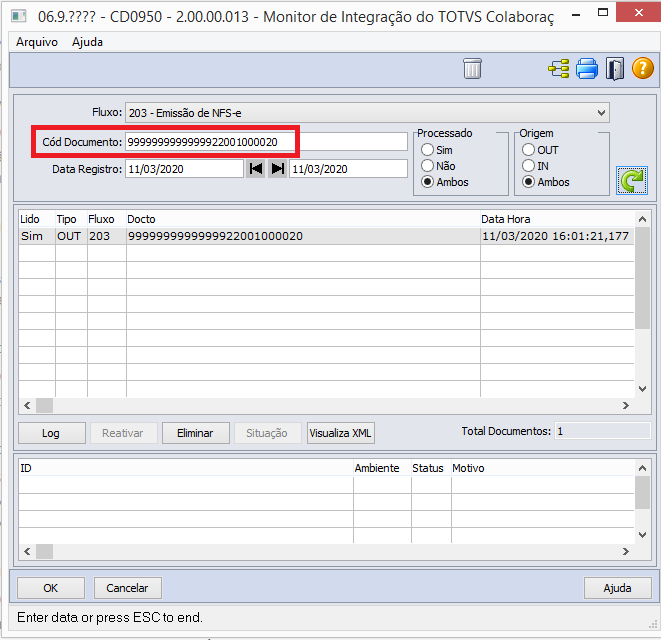Click the application icon in title bar
This screenshot has height=640, width=661.
click(19, 16)
